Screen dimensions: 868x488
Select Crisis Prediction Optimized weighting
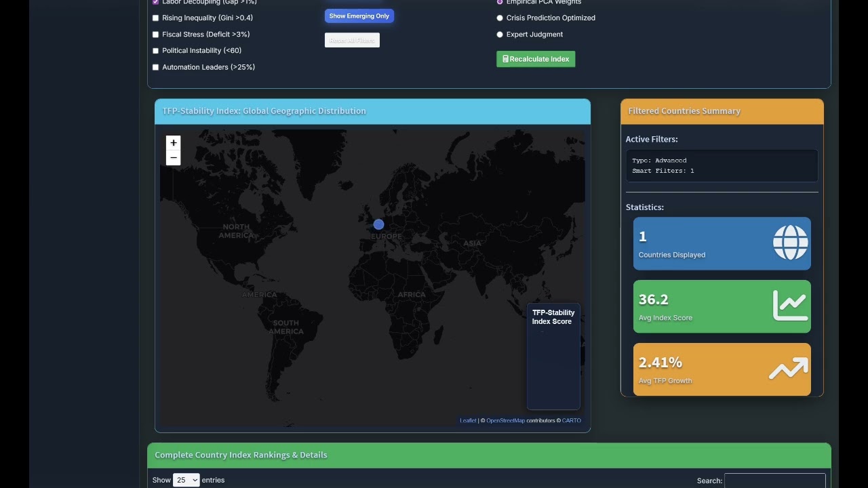[500, 18]
